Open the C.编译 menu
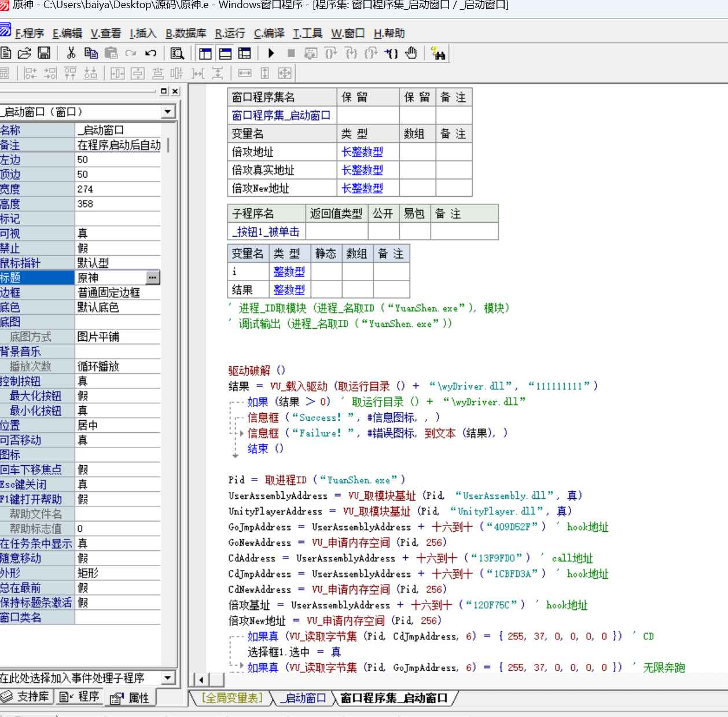The height and width of the screenshot is (717, 728). click(269, 34)
